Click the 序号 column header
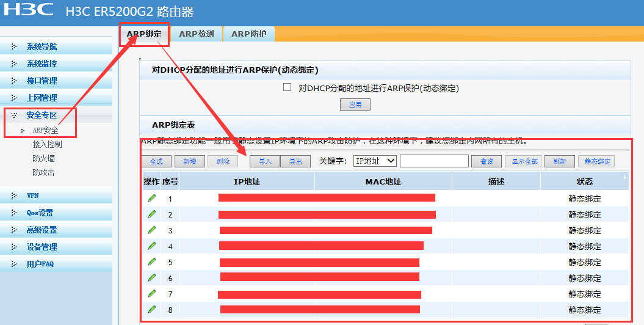The height and width of the screenshot is (325, 644). pyautogui.click(x=170, y=181)
